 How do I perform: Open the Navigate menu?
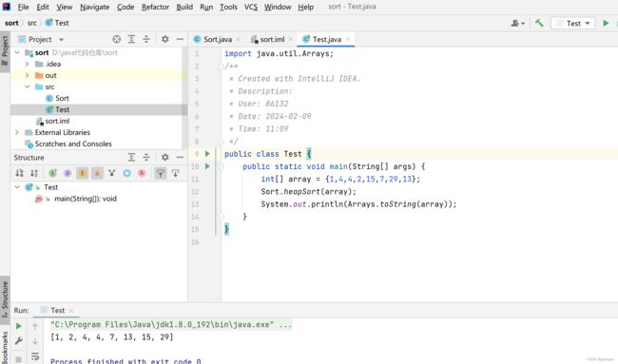click(94, 7)
